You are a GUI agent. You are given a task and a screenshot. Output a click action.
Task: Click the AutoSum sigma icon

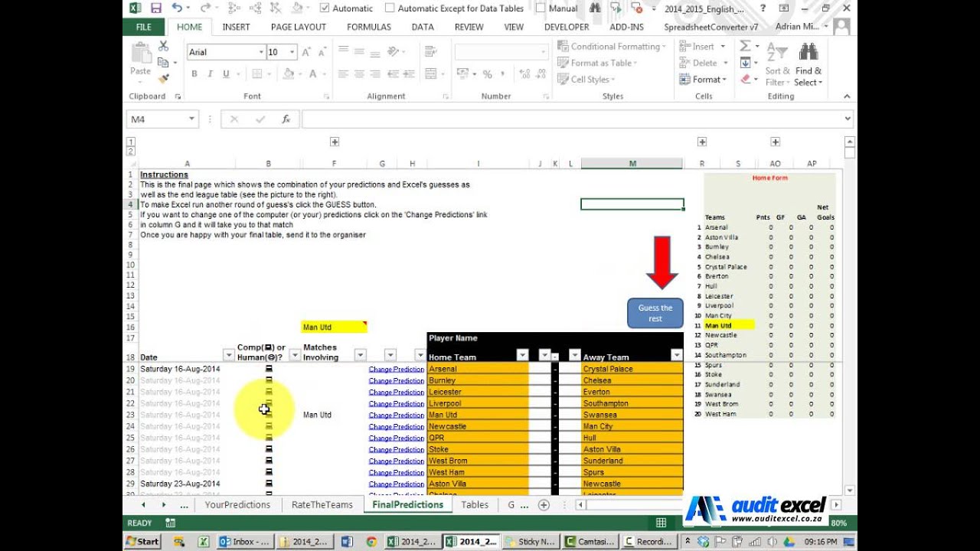click(745, 47)
